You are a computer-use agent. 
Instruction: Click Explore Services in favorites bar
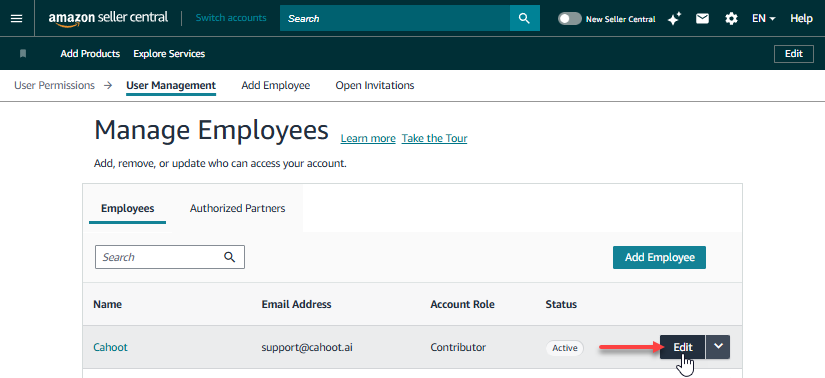click(169, 54)
